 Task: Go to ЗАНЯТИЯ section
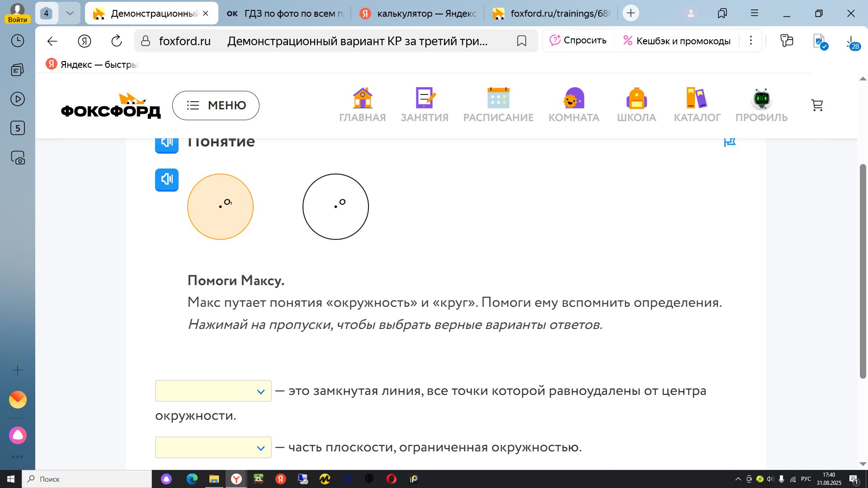pyautogui.click(x=425, y=105)
